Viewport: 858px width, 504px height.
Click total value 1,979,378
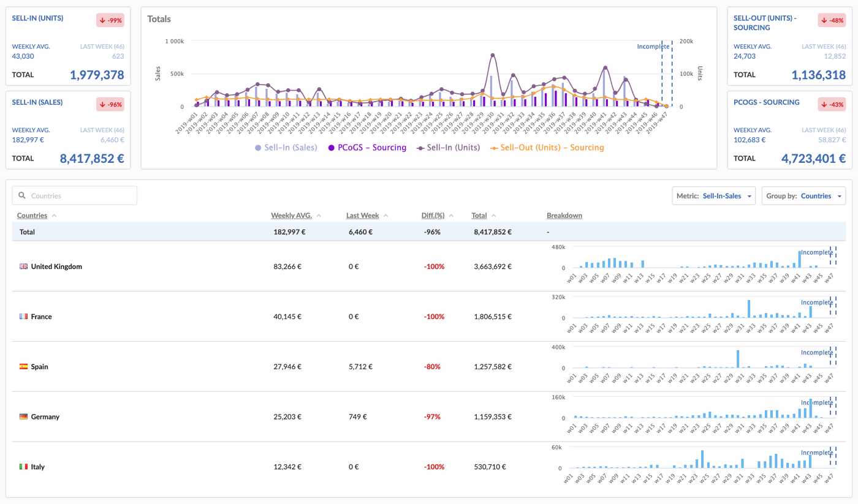click(x=97, y=75)
